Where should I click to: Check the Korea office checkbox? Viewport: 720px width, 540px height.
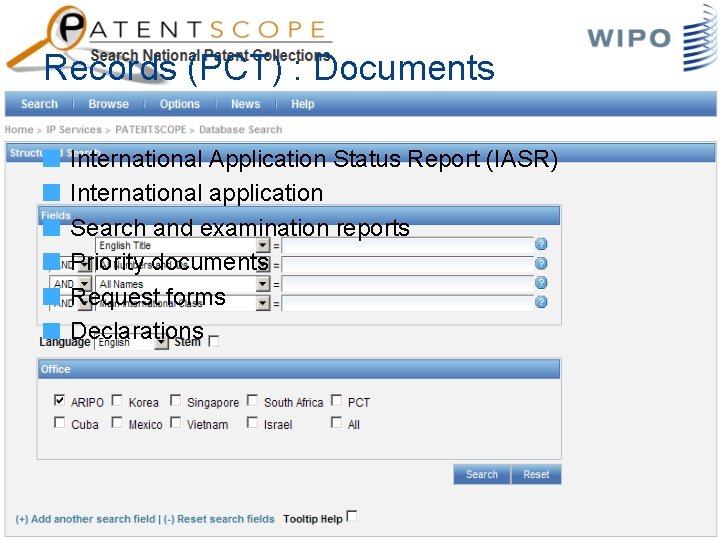click(118, 400)
